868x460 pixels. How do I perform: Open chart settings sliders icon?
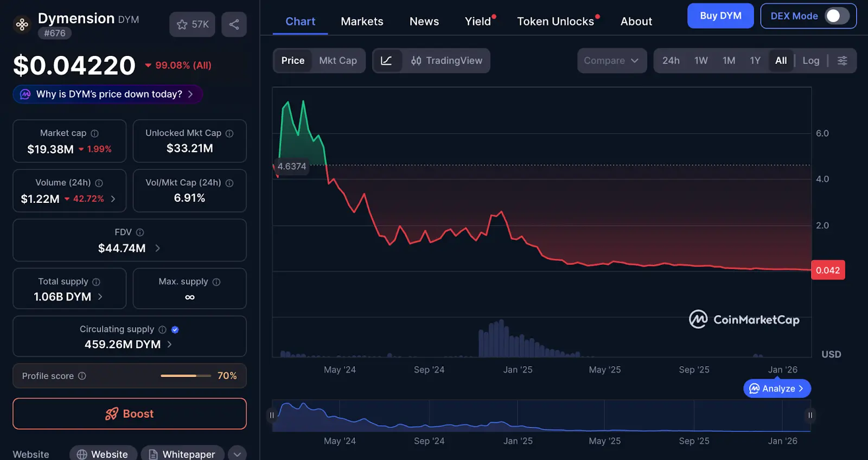pyautogui.click(x=842, y=61)
